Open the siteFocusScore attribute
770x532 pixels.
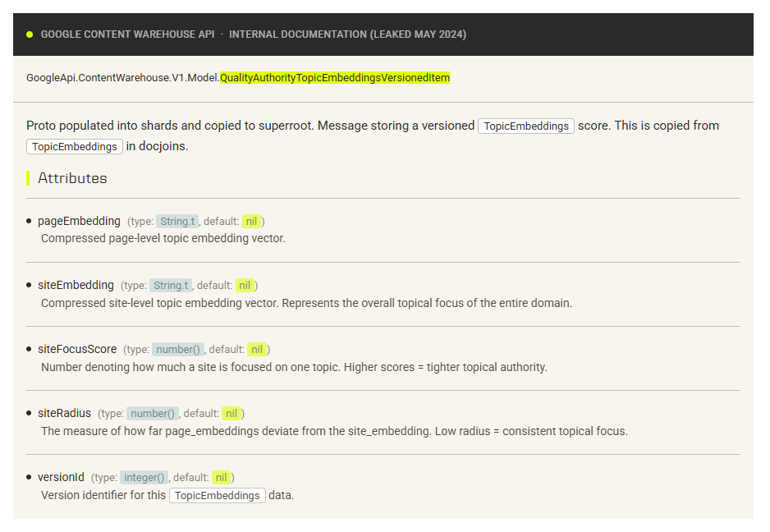77,349
